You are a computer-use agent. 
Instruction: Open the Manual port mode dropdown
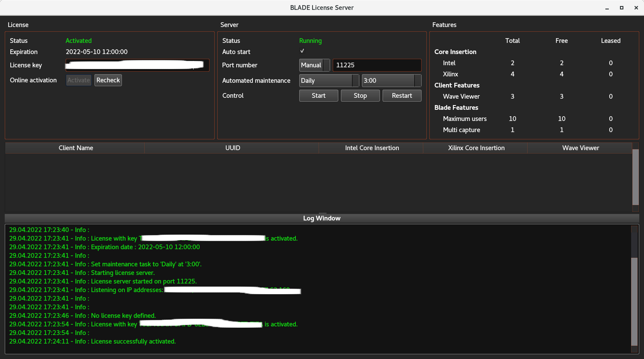click(315, 65)
